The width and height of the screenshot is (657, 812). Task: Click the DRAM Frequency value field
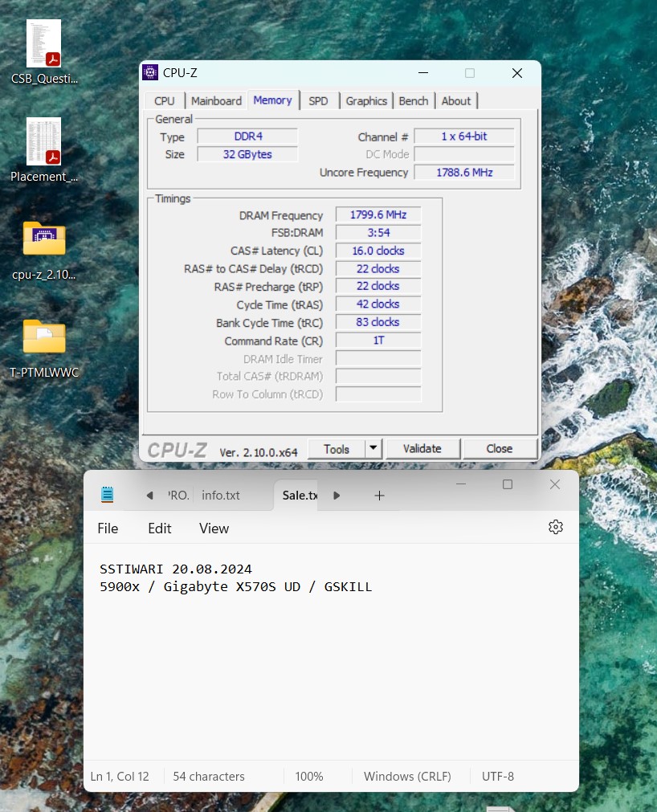pos(377,215)
